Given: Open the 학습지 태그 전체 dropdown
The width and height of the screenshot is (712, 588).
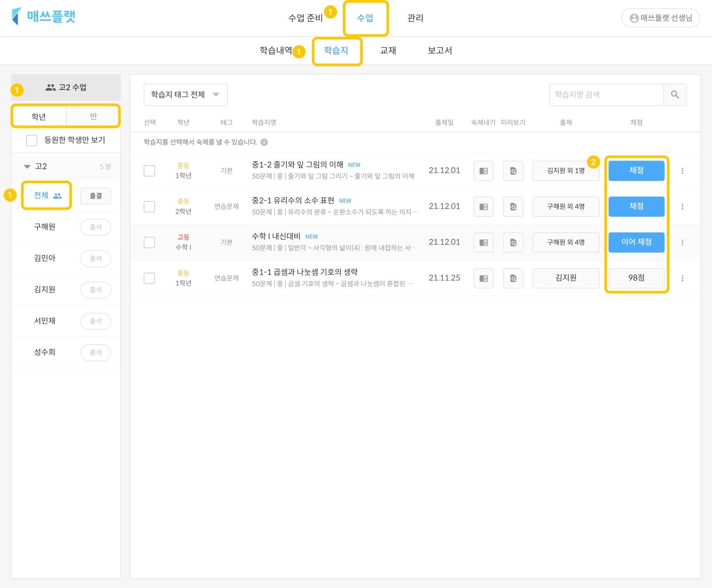Looking at the screenshot, I should click(185, 95).
